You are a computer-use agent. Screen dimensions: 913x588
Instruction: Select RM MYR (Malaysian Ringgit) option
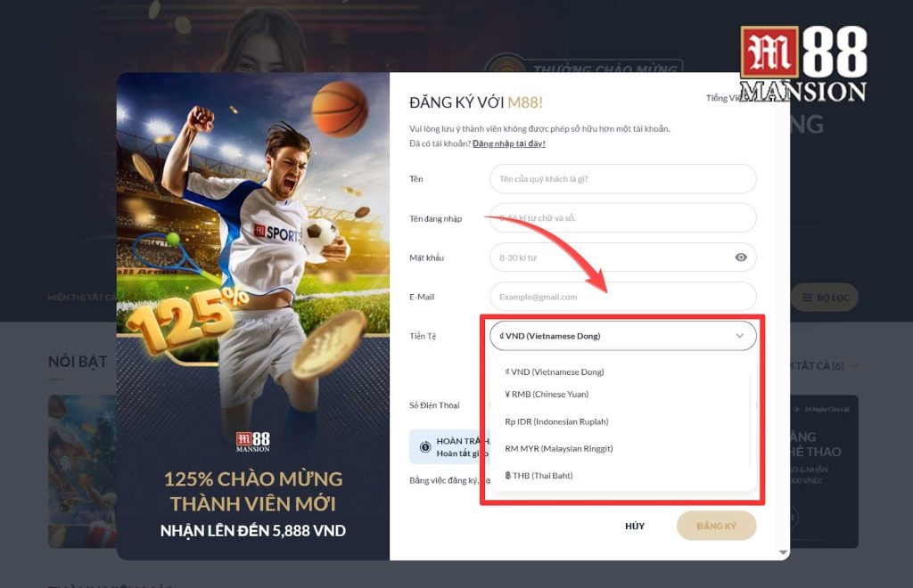pyautogui.click(x=559, y=448)
